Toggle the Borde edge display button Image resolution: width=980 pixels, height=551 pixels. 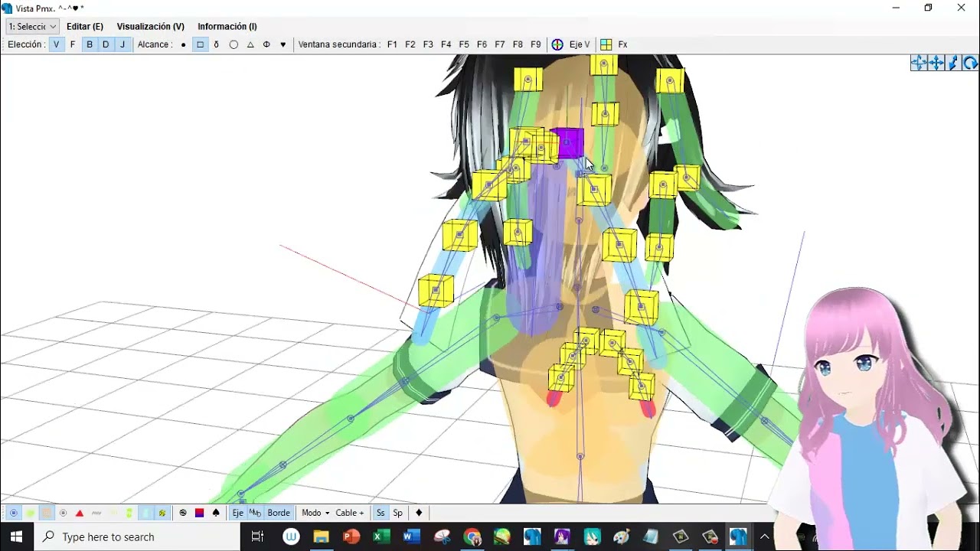pyautogui.click(x=279, y=513)
